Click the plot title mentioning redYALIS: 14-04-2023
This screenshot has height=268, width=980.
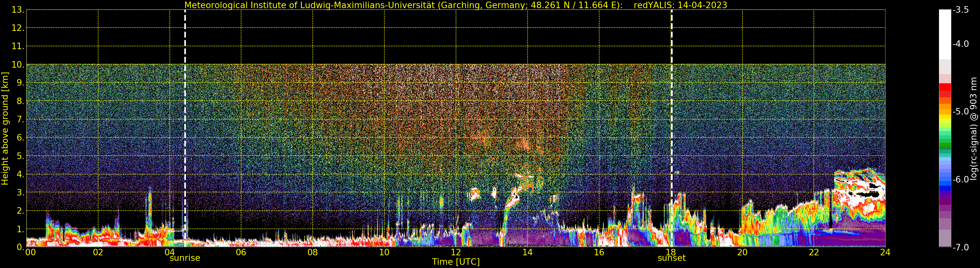click(x=455, y=5)
